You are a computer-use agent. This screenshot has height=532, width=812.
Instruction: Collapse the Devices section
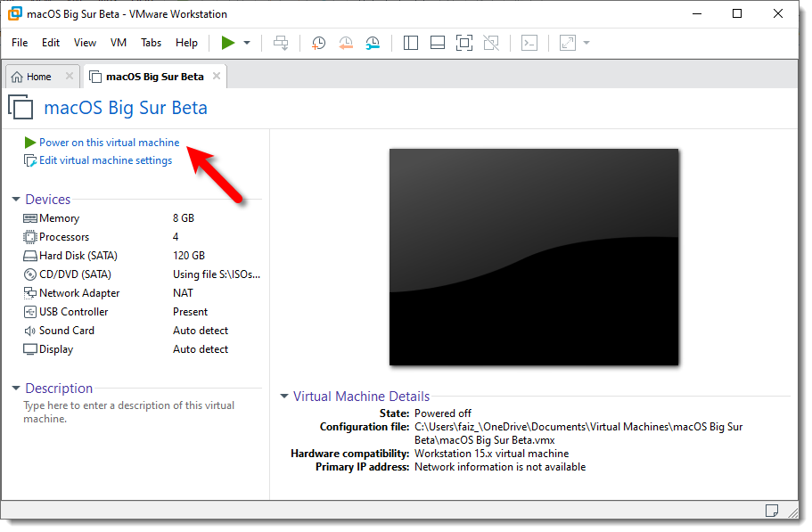16,200
